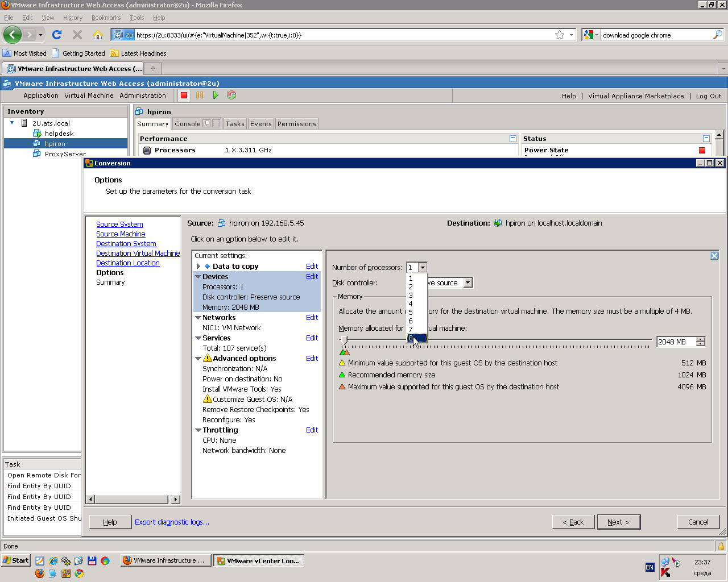
Task: Click the Internet Explorer quick launch icon
Action: (53, 561)
